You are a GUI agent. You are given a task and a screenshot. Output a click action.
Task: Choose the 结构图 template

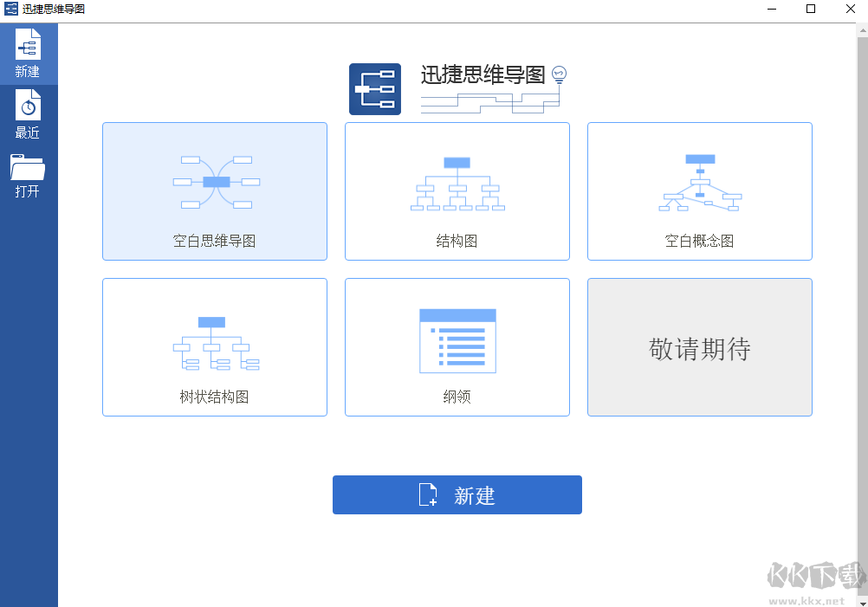(x=457, y=190)
